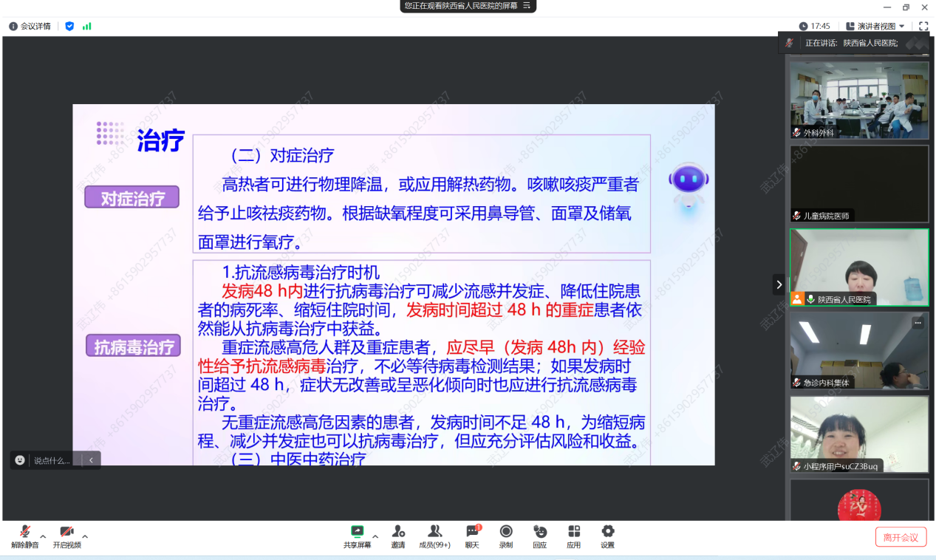Screen dimensions: 936x560
Task: Open 会议详情 meeting details
Action: click(30, 24)
